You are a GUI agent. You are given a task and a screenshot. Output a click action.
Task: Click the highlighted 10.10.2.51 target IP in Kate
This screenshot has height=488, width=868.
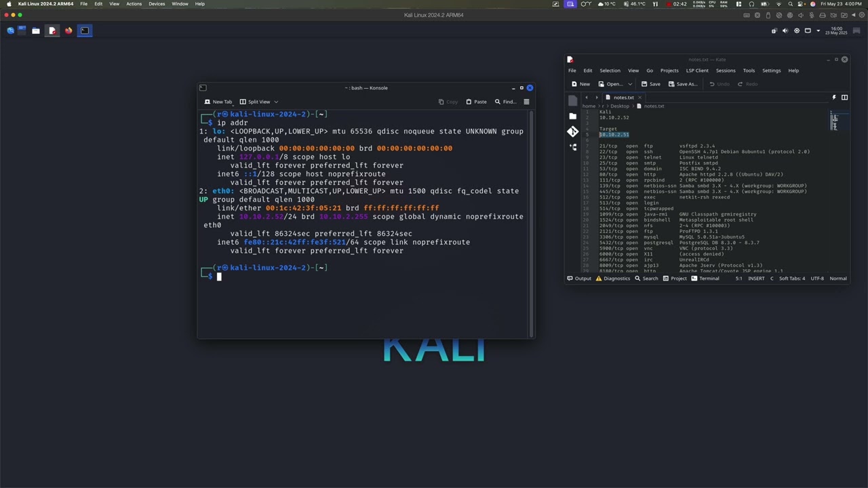[614, 135]
